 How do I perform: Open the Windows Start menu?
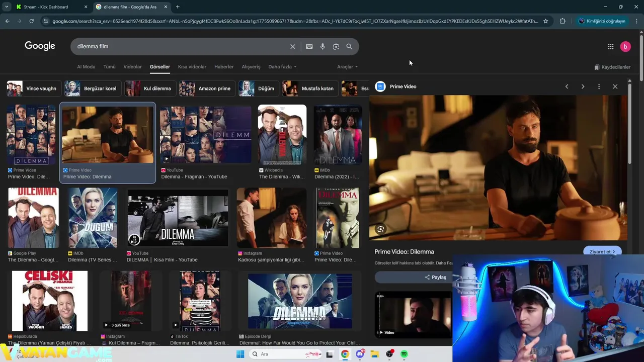click(x=240, y=354)
